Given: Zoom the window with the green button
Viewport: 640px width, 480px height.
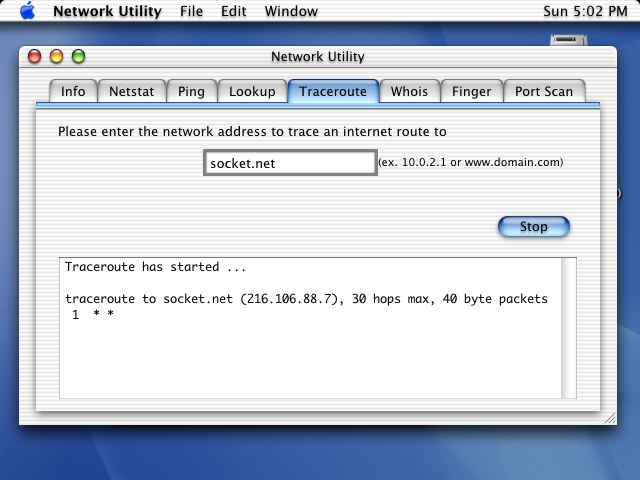Looking at the screenshot, I should [78, 56].
